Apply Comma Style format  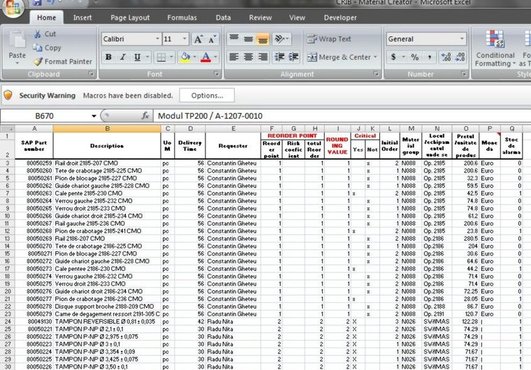429,57
